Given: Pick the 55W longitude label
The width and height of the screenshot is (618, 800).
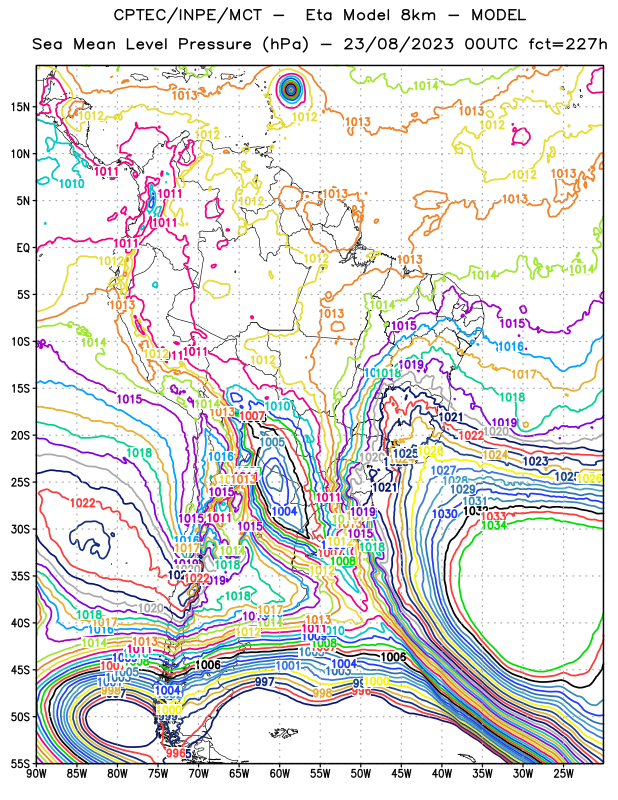Looking at the screenshot, I should [x=320, y=774].
